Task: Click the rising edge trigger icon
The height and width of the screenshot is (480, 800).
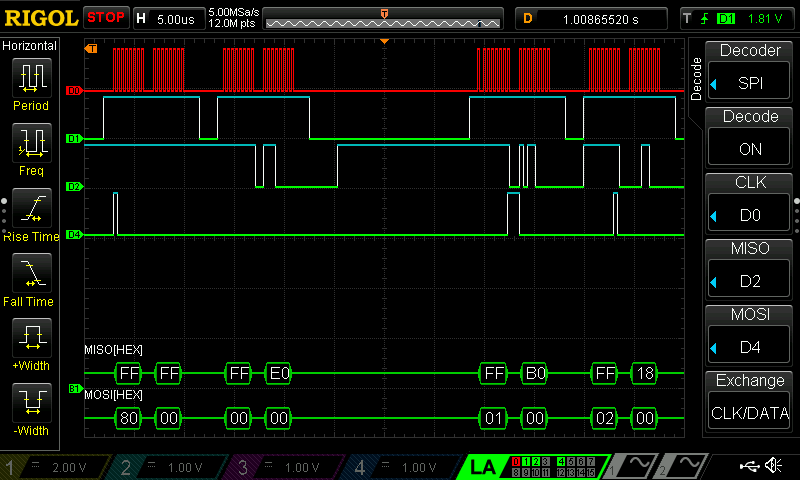Action: point(705,19)
